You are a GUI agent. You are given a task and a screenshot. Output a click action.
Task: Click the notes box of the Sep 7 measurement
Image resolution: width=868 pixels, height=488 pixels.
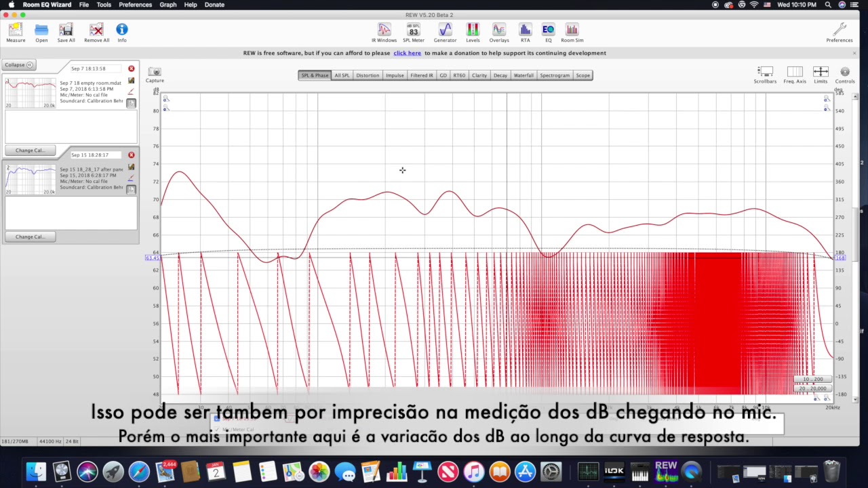point(71,127)
